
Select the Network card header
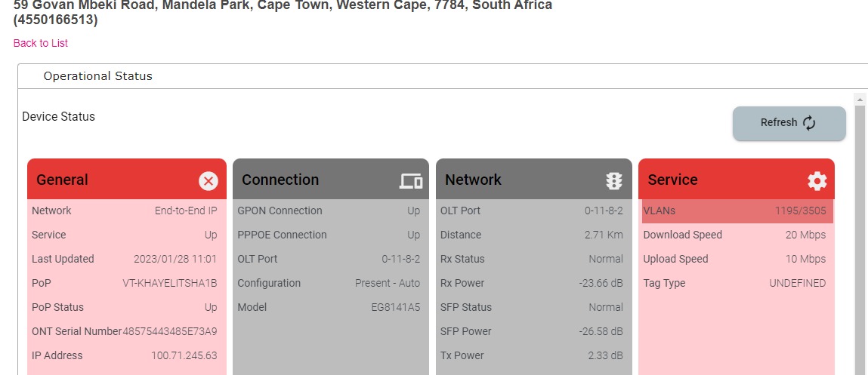(x=521, y=180)
